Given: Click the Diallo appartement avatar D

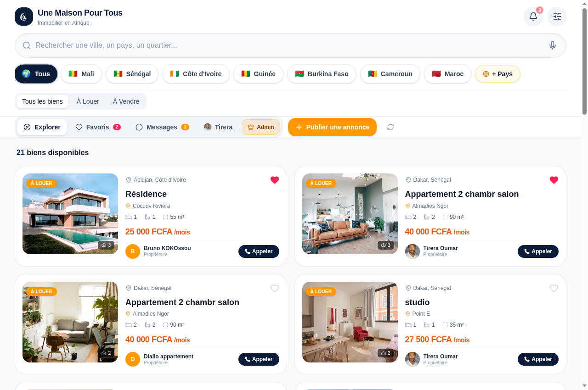Looking at the screenshot, I should [x=133, y=359].
